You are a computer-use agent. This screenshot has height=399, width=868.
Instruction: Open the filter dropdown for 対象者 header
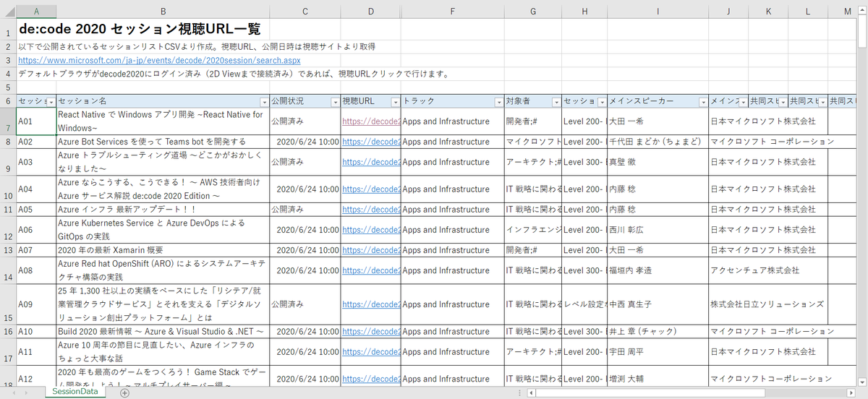[x=556, y=102]
